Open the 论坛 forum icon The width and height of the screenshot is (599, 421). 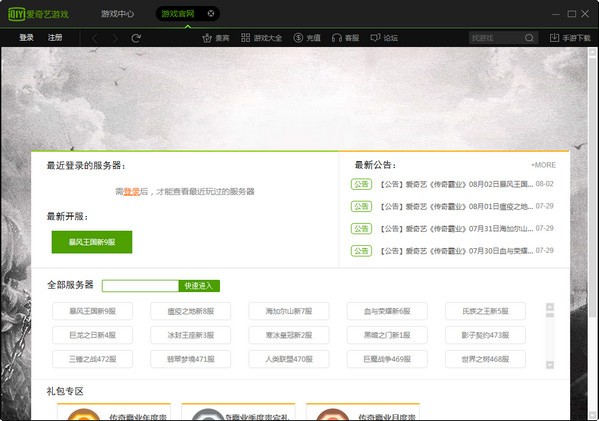tap(375, 37)
